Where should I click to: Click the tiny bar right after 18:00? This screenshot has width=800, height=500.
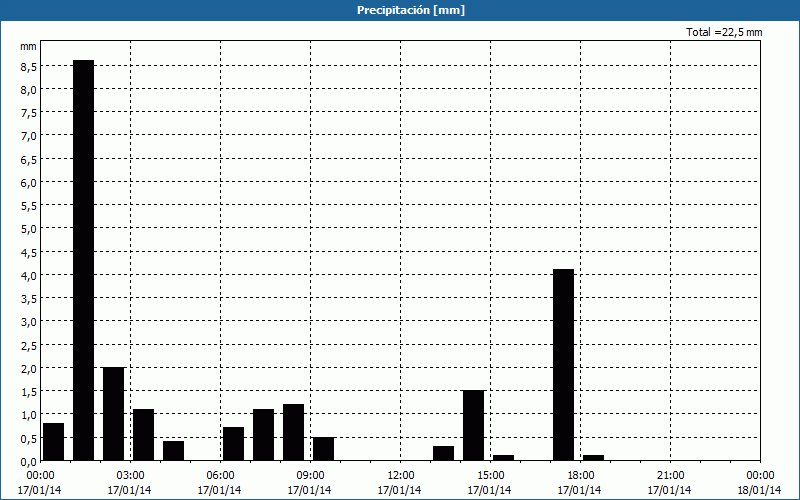pos(593,458)
